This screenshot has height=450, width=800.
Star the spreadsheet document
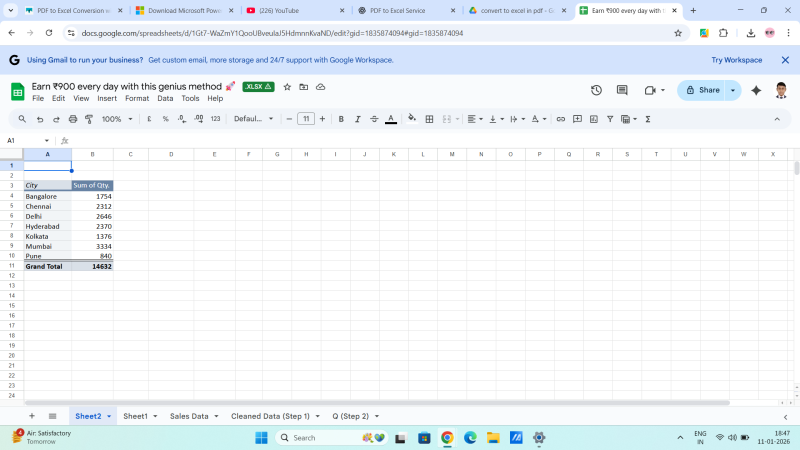click(287, 87)
